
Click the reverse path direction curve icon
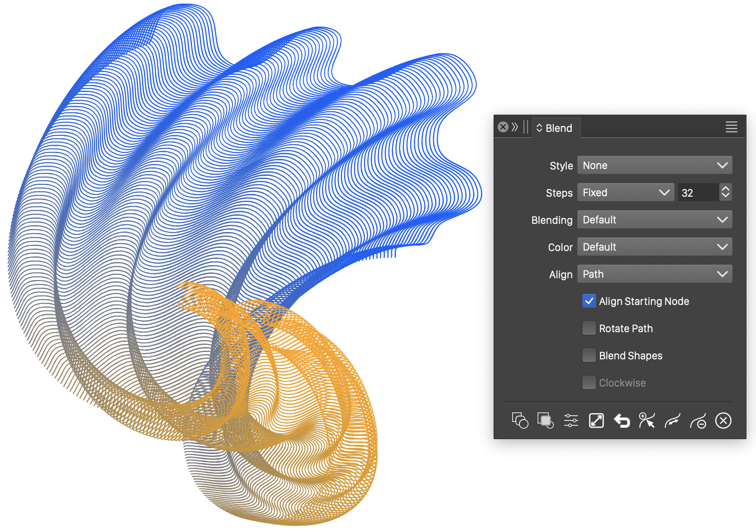coord(672,421)
